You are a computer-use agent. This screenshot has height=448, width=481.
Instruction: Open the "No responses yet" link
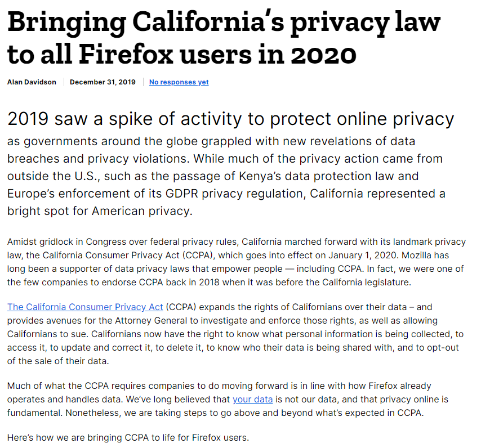tap(179, 82)
